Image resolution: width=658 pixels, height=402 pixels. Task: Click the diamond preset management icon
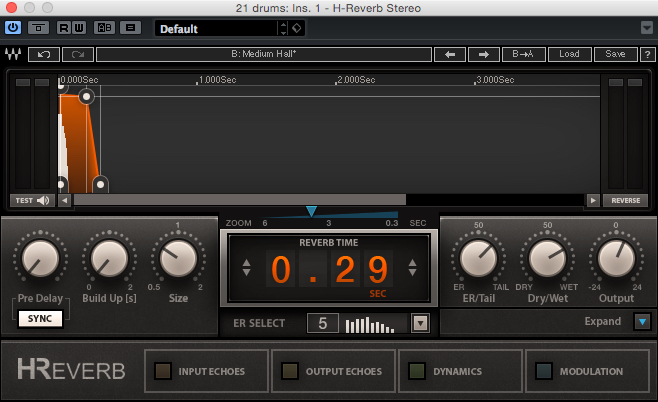297,29
